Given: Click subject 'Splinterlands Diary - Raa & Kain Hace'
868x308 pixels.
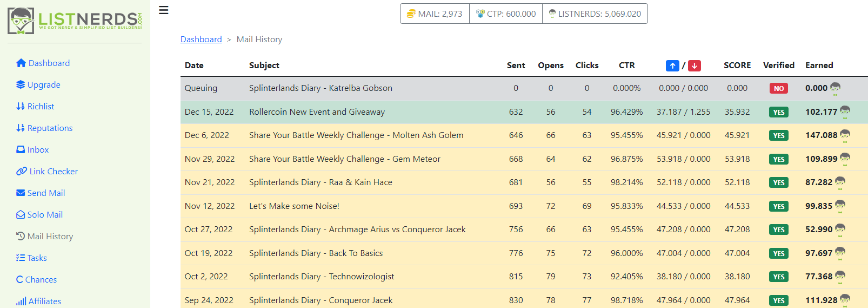Looking at the screenshot, I should coord(321,182).
